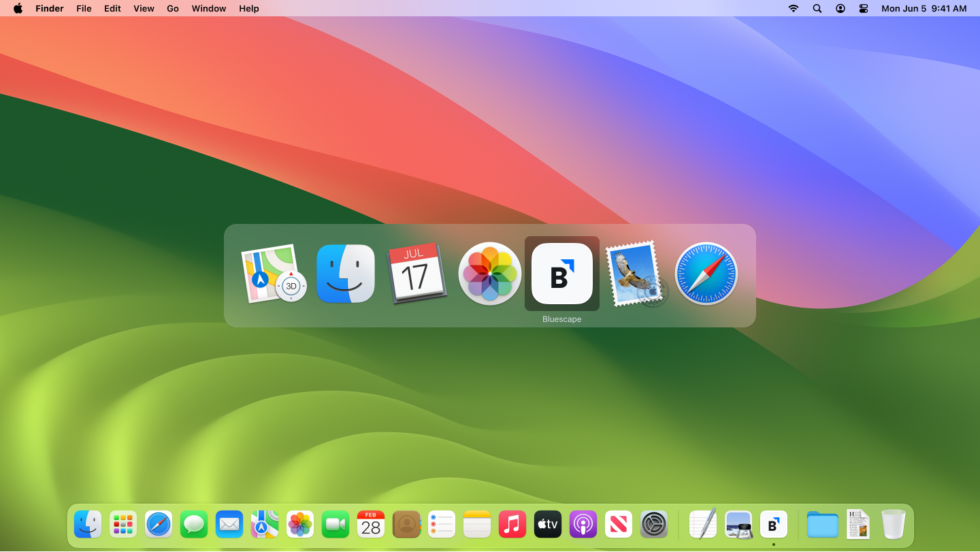Open Mail from the app switcher
Viewport: 980px width, 552px height.
(634, 274)
